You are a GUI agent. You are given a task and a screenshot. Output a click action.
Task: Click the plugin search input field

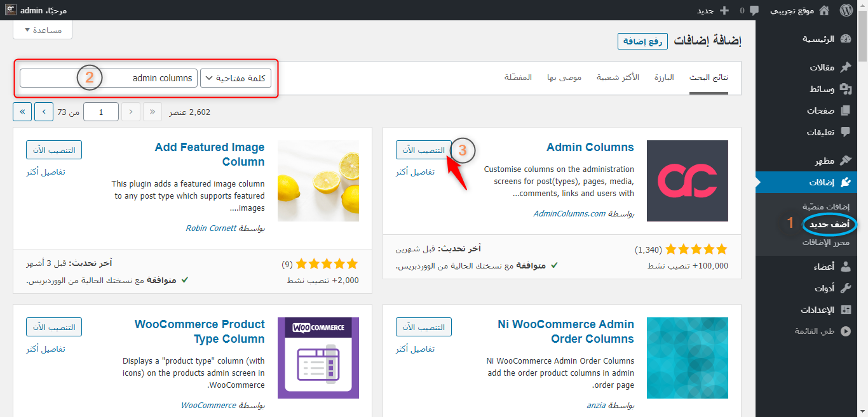click(x=108, y=78)
